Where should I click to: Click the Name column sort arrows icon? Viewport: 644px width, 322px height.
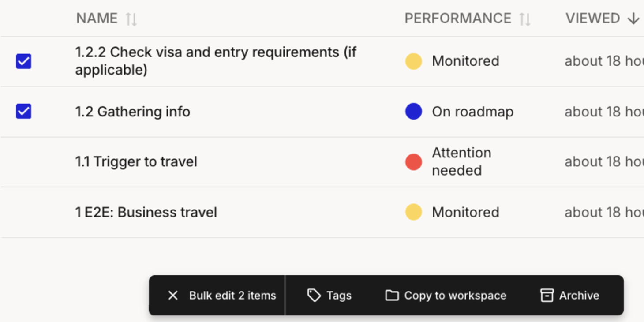pyautogui.click(x=131, y=19)
